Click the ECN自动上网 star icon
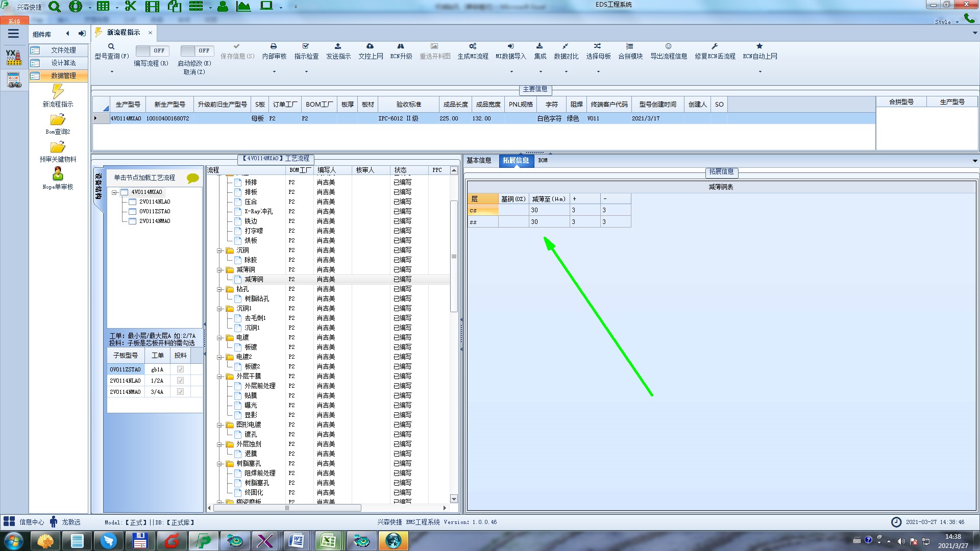 [759, 46]
